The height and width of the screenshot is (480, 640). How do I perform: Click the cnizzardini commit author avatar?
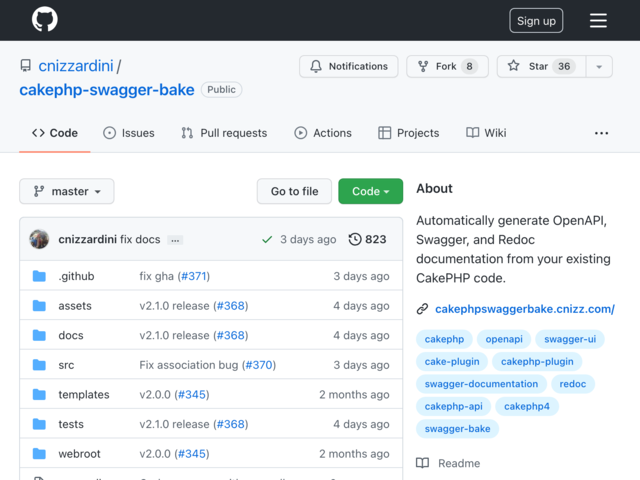(39, 239)
